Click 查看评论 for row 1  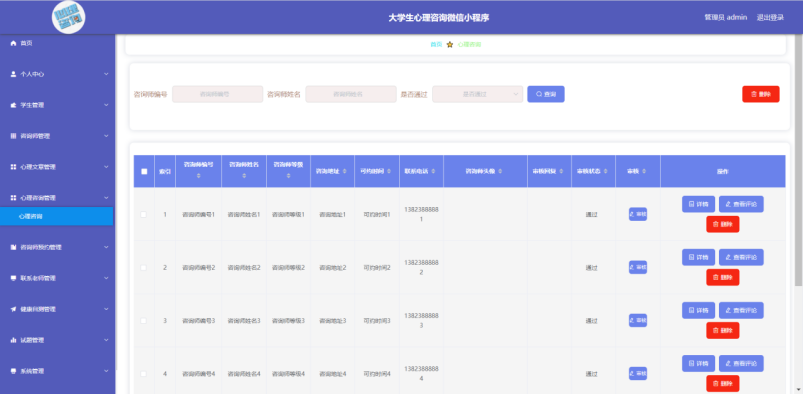(x=741, y=204)
